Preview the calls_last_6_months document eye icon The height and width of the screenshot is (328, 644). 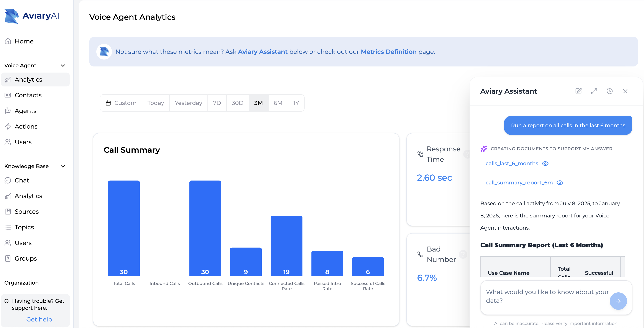(545, 163)
